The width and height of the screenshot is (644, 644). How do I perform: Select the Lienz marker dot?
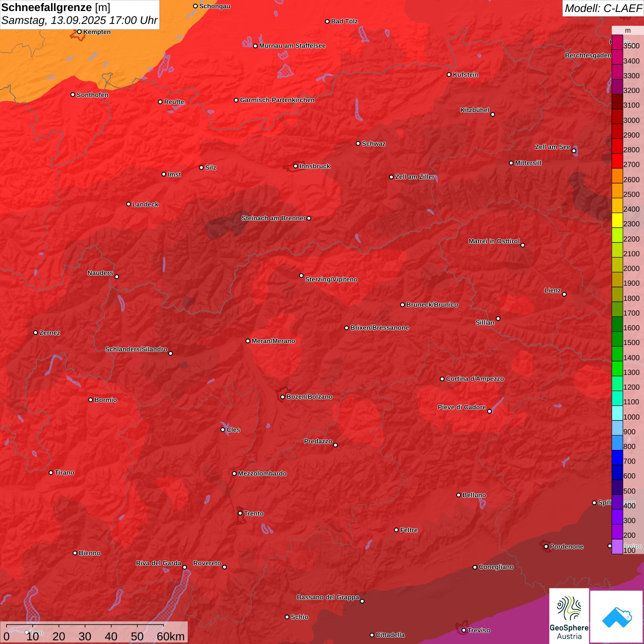click(564, 294)
